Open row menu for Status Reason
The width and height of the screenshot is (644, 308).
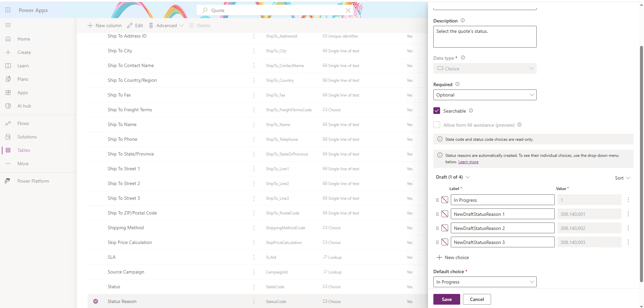pos(254,302)
